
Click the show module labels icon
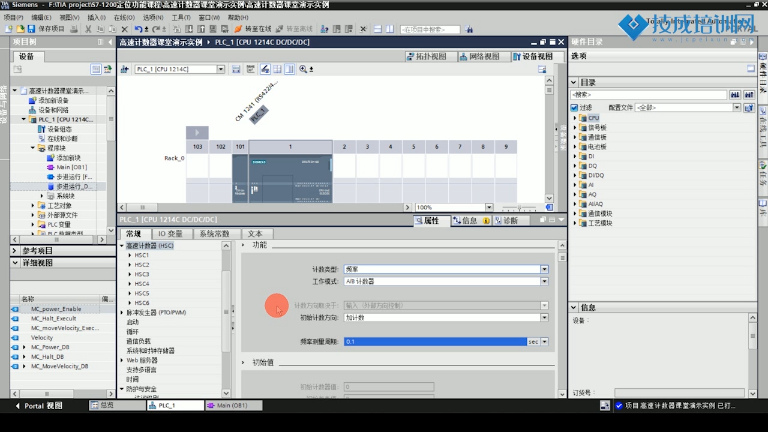[265, 69]
